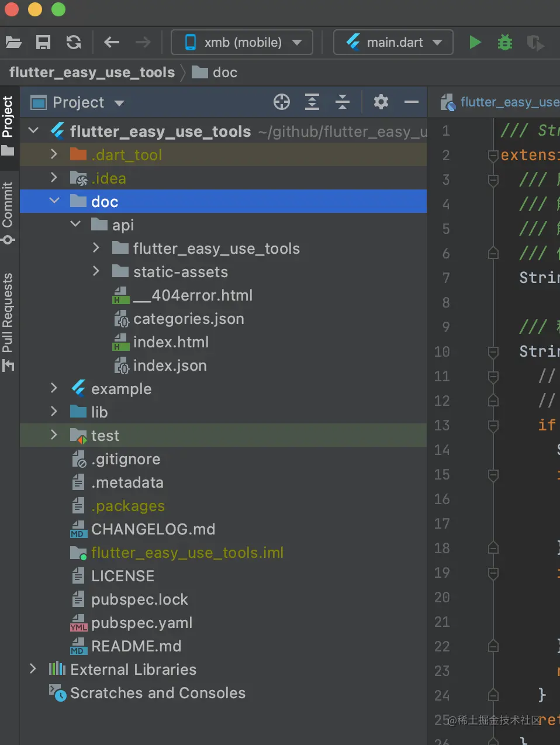Click the Select Opened File target icon

(x=282, y=102)
